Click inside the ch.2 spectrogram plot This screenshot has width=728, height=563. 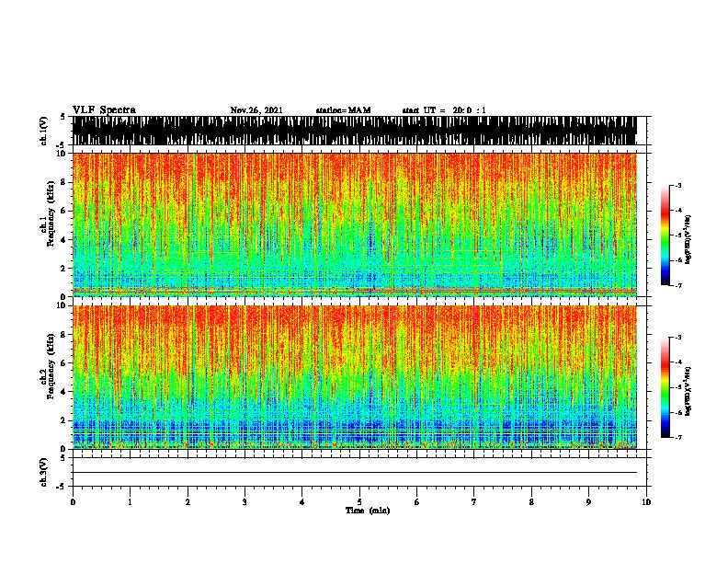[x=355, y=377]
